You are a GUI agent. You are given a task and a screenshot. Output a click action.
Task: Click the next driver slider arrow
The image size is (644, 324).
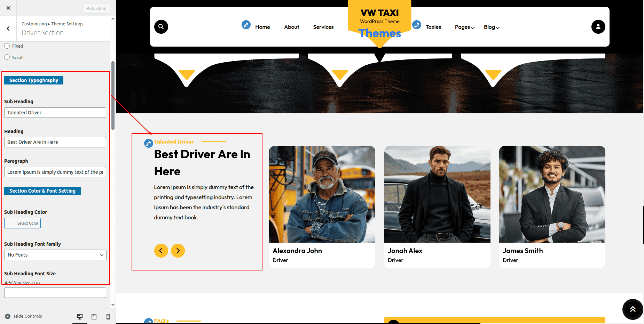[178, 251]
